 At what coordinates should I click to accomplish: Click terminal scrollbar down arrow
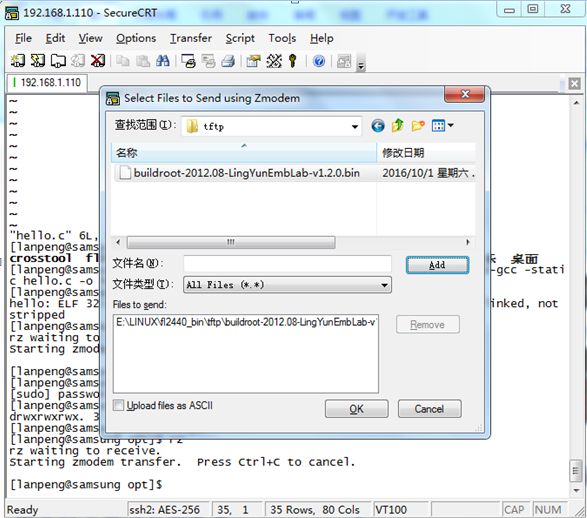(576, 490)
